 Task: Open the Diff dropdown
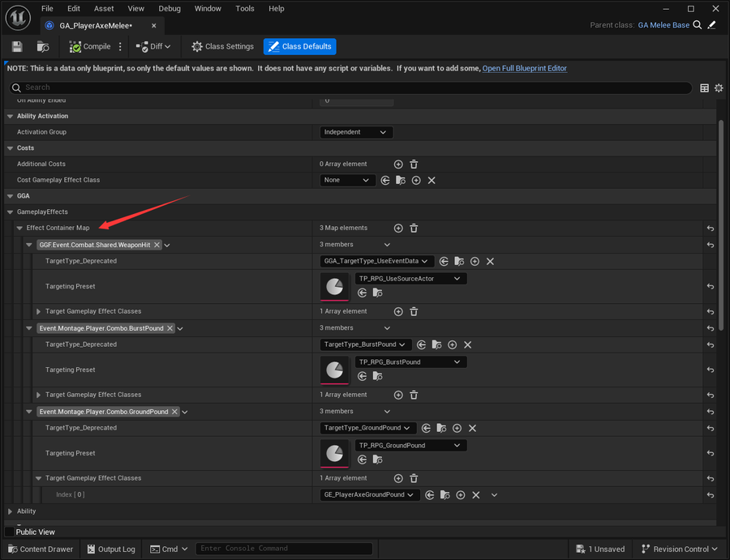pos(153,46)
